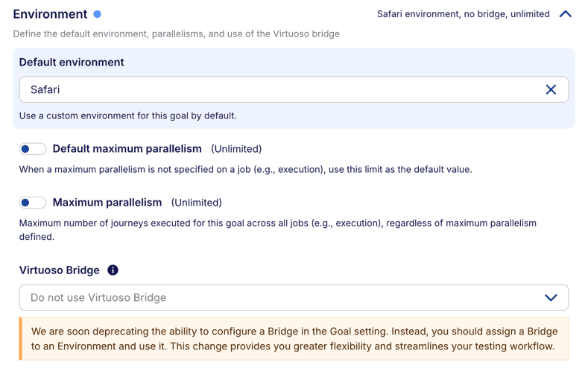
Task: Enable the Maximum parallelism switch
Action: pos(33,203)
